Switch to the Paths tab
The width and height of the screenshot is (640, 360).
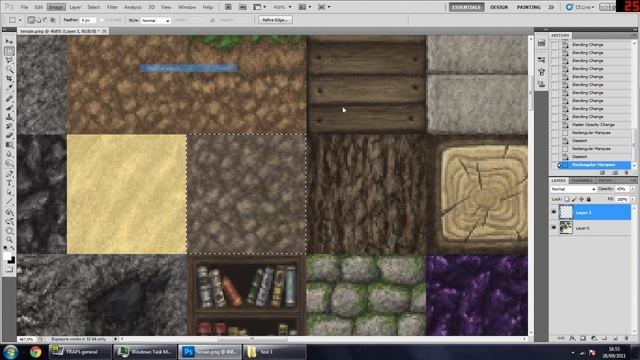point(605,180)
